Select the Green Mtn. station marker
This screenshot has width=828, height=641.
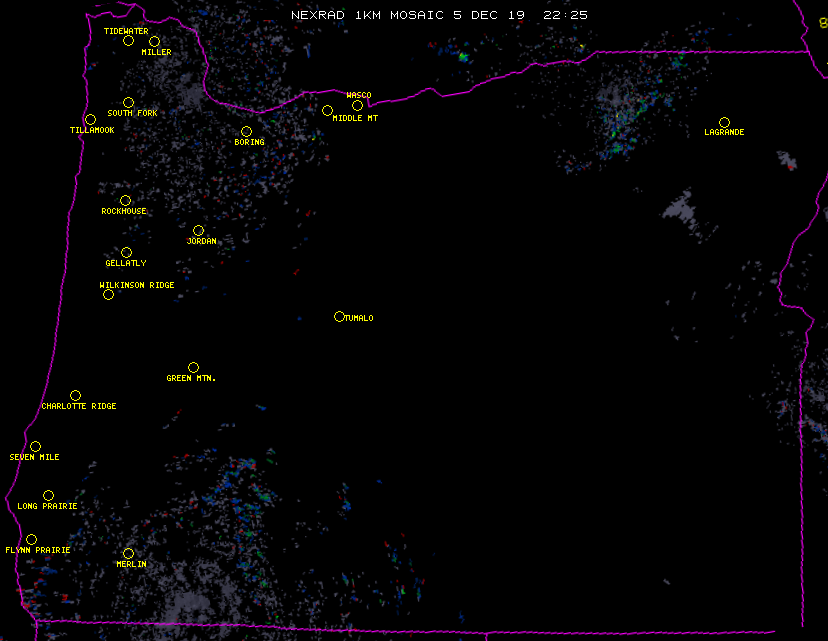(x=193, y=368)
